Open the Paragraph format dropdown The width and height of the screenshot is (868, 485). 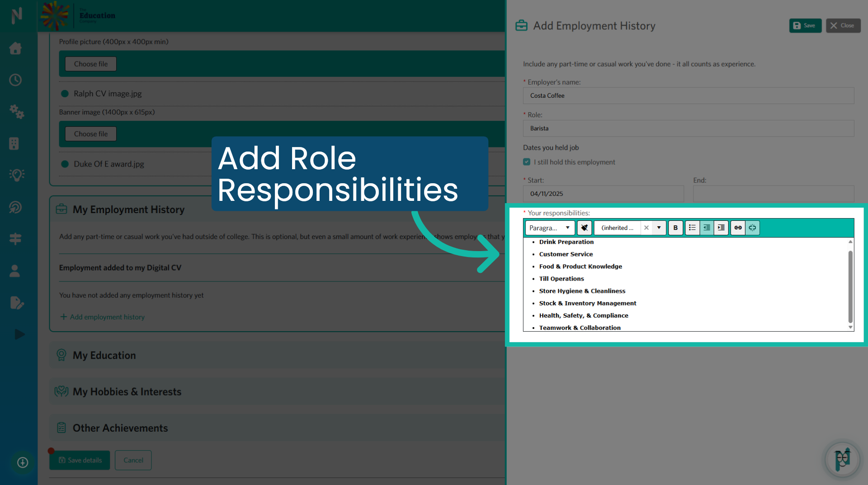click(550, 228)
